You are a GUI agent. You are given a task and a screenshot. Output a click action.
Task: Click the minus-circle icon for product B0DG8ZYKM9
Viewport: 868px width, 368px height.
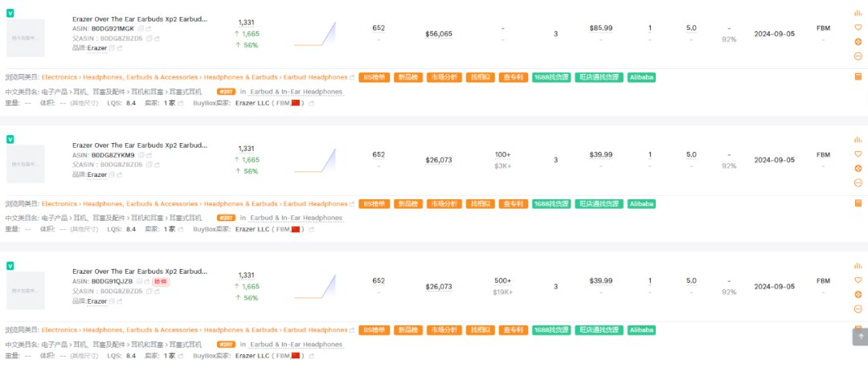pos(858,182)
